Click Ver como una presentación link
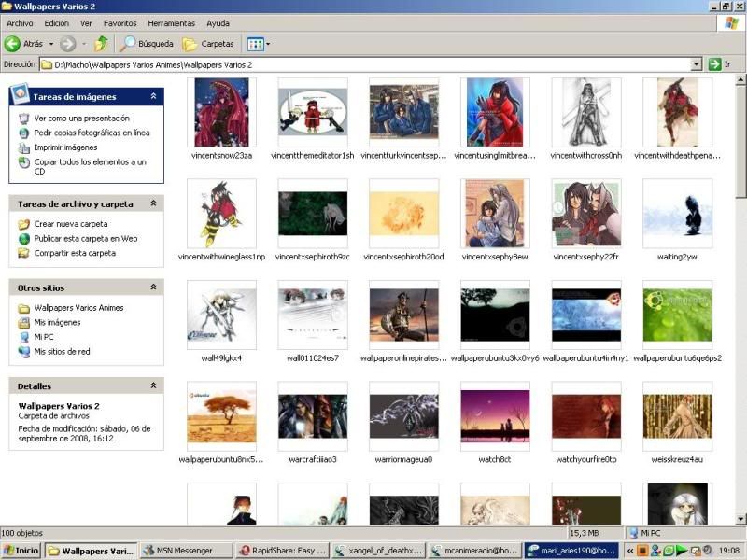 pyautogui.click(x=82, y=119)
